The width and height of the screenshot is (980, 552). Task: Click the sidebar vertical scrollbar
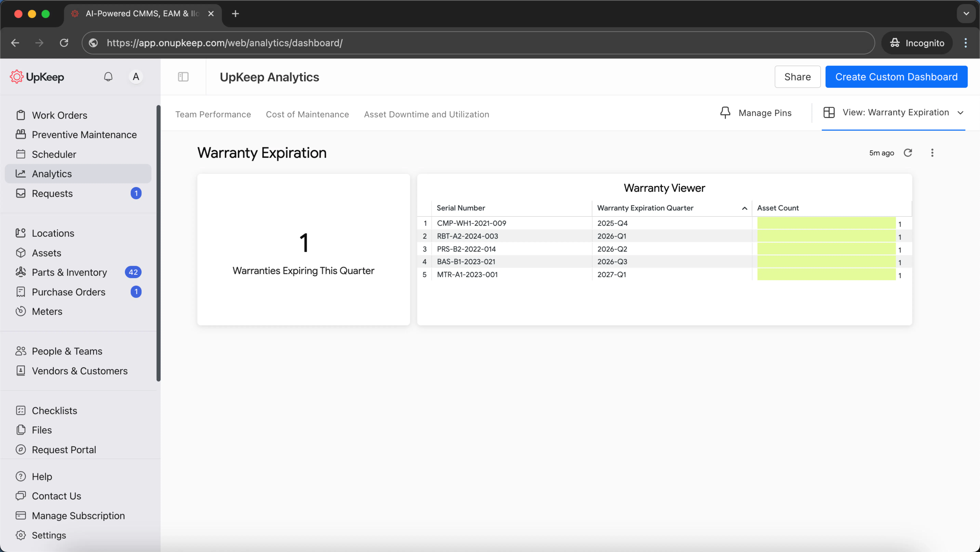click(158, 243)
